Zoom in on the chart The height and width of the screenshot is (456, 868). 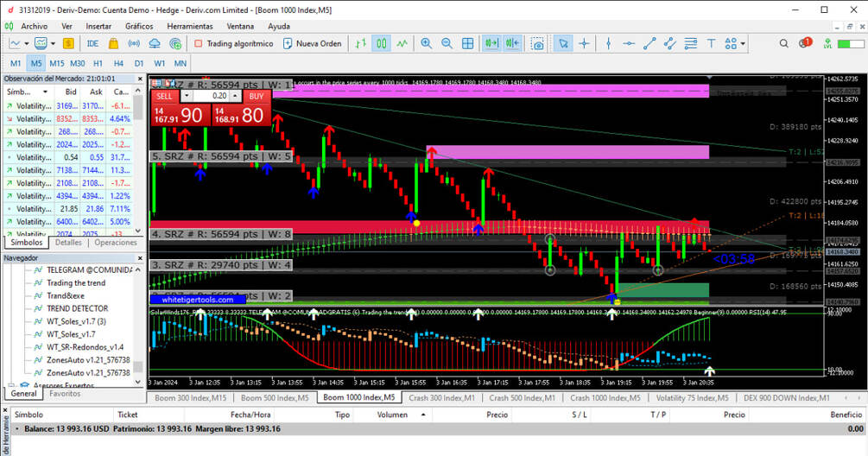click(x=427, y=43)
